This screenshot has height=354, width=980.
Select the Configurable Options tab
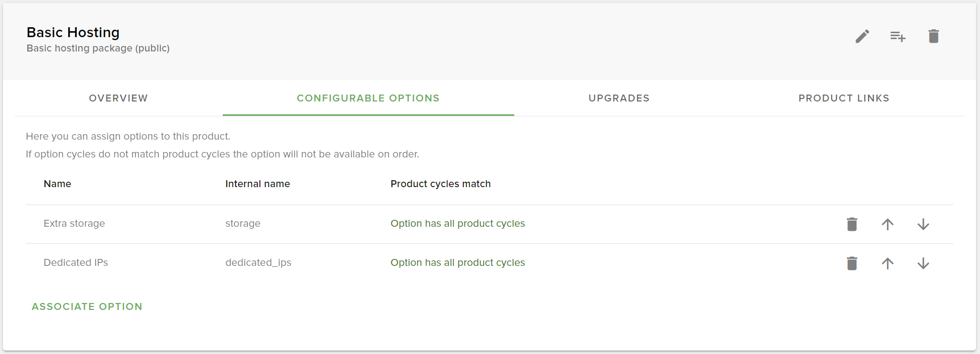pos(368,98)
